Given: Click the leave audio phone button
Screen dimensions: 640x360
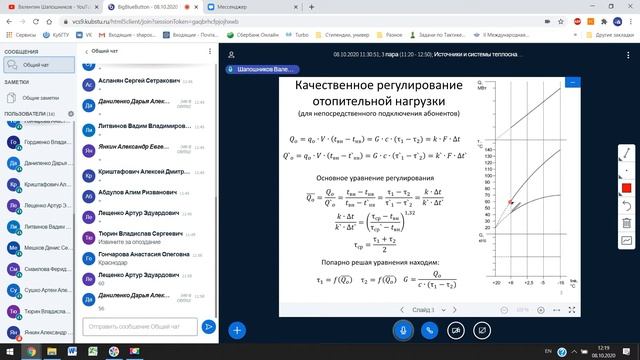Looking at the screenshot, I should click(x=429, y=330).
